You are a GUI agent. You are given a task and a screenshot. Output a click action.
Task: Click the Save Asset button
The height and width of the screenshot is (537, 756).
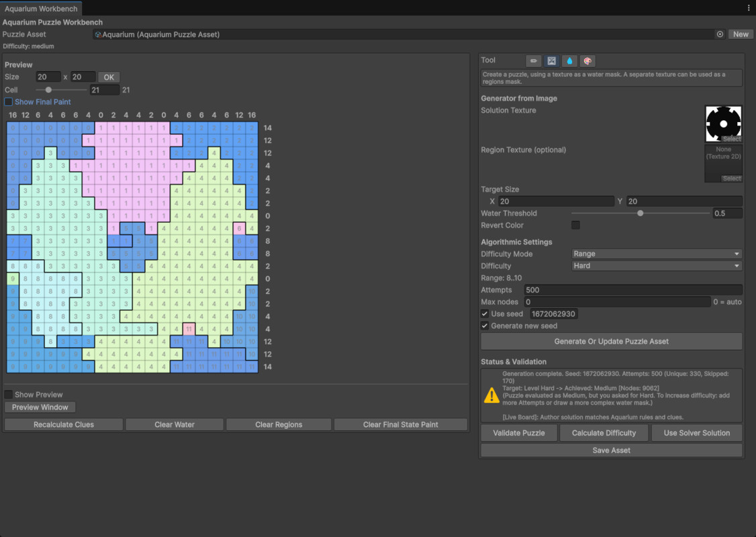612,450
